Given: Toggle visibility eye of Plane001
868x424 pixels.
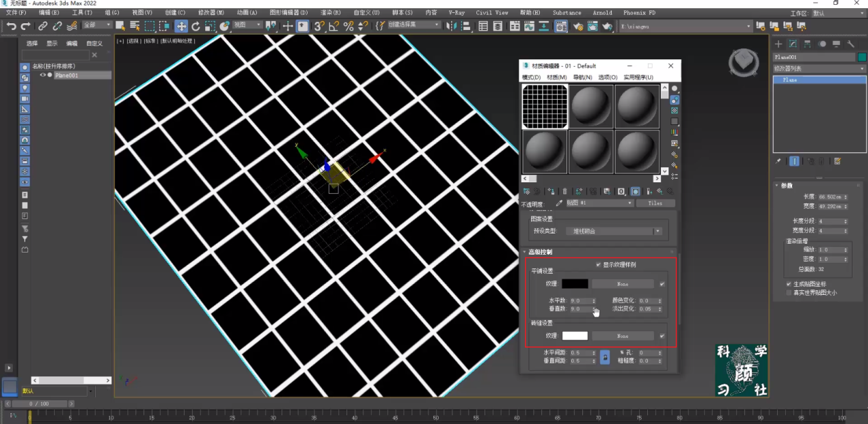Looking at the screenshot, I should tap(42, 75).
